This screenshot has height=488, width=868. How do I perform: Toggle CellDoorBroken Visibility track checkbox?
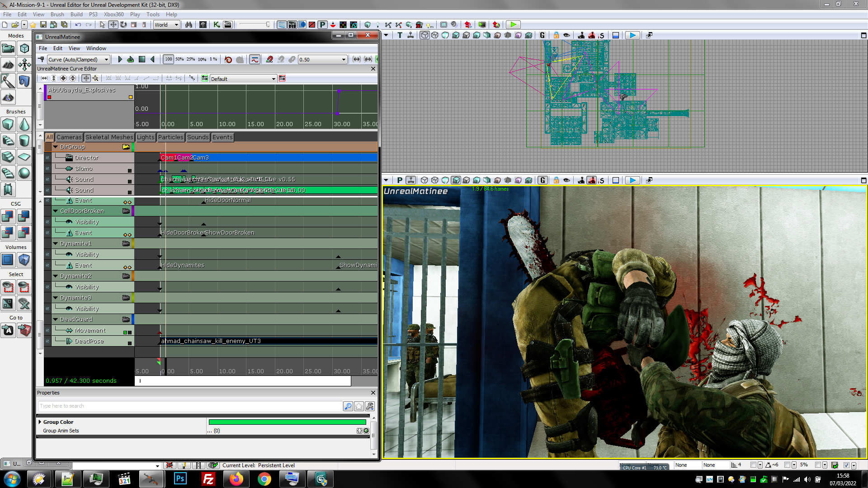pyautogui.click(x=47, y=222)
